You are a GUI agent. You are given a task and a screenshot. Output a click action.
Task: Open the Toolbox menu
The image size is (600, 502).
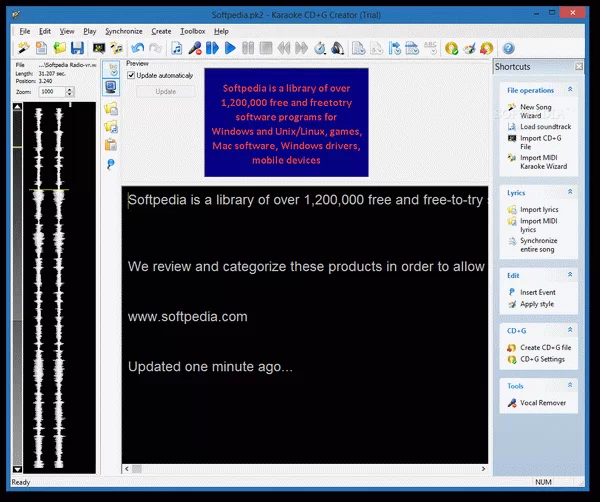coord(192,31)
